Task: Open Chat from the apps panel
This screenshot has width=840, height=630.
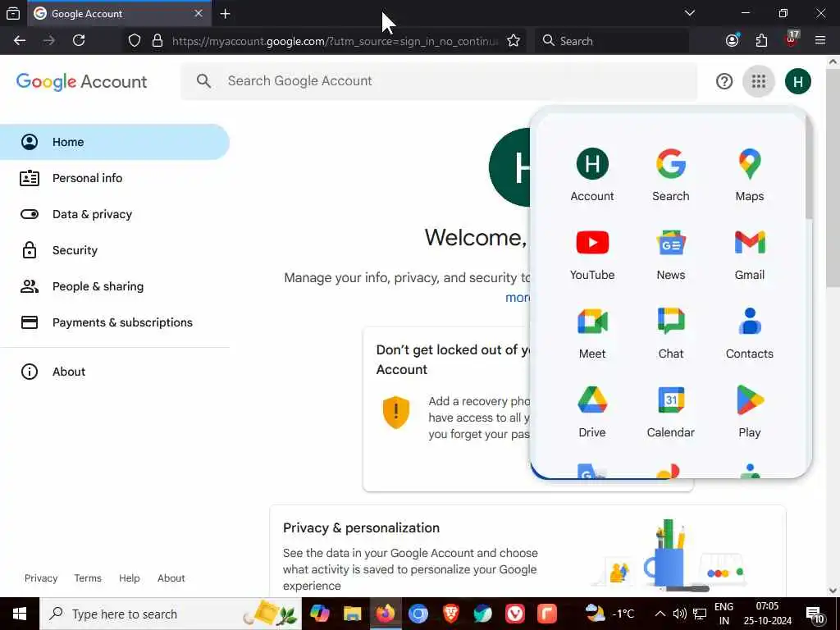Action: pyautogui.click(x=671, y=333)
